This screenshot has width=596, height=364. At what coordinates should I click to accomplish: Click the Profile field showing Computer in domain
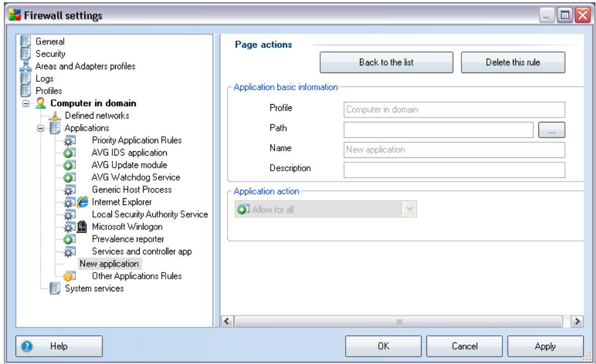pyautogui.click(x=454, y=110)
